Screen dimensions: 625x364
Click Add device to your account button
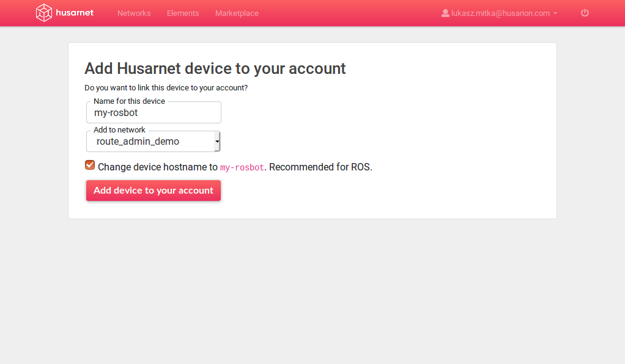pos(153,191)
